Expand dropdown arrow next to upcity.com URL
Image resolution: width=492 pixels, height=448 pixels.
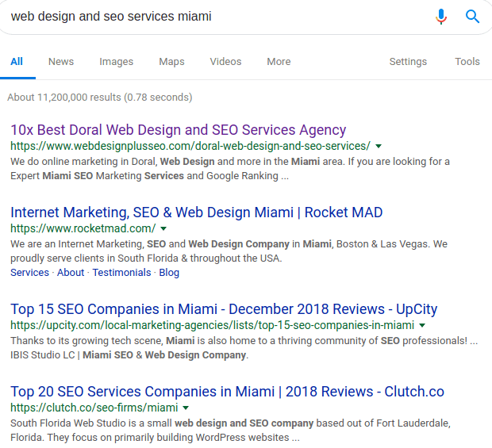point(422,325)
